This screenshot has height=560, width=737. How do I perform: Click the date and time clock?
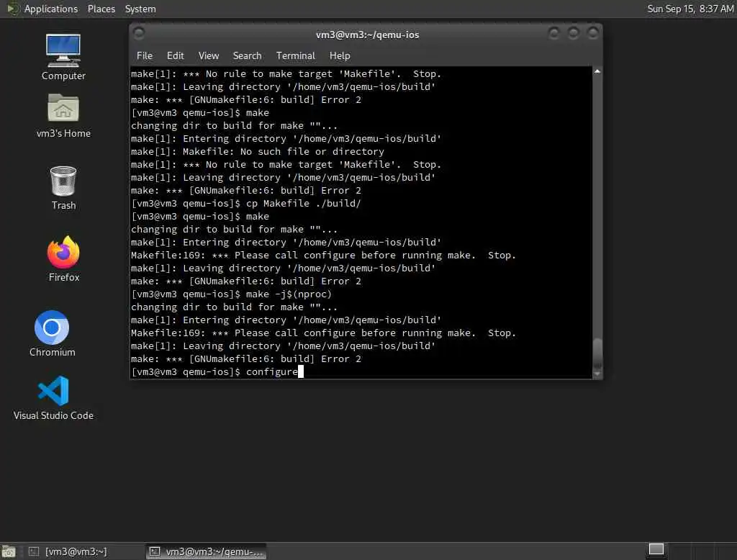click(690, 9)
